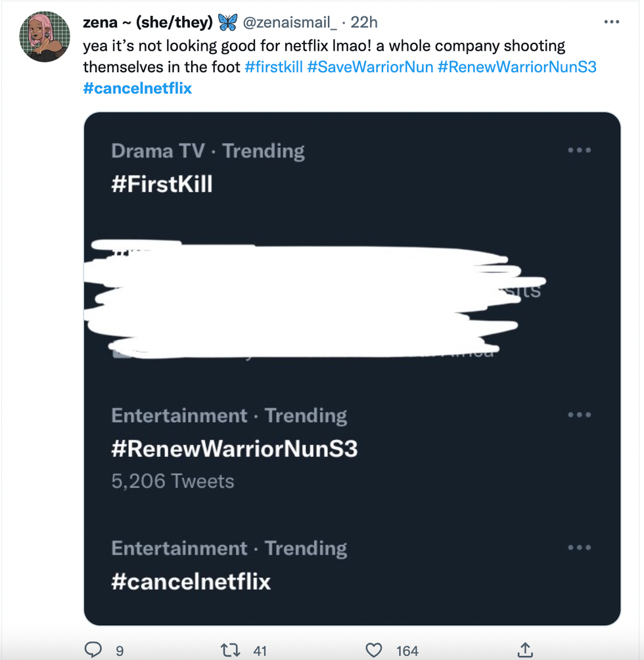The width and height of the screenshot is (644, 660).
Task: Select the #cancelnetflix trending entry in image
Action: [x=191, y=582]
